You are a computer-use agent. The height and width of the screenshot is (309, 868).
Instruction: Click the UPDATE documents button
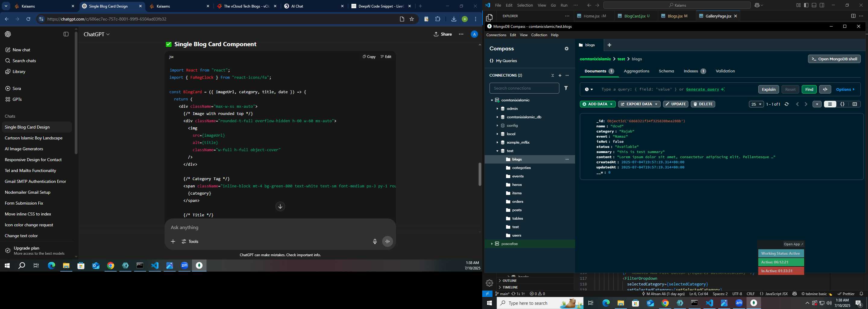pyautogui.click(x=675, y=104)
